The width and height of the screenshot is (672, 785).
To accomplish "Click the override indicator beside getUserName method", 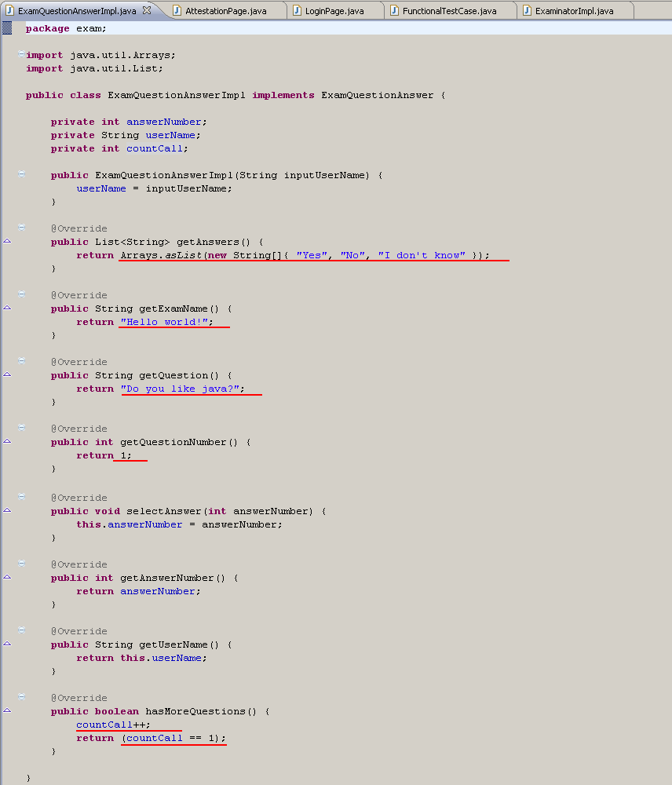I will click(x=7, y=644).
